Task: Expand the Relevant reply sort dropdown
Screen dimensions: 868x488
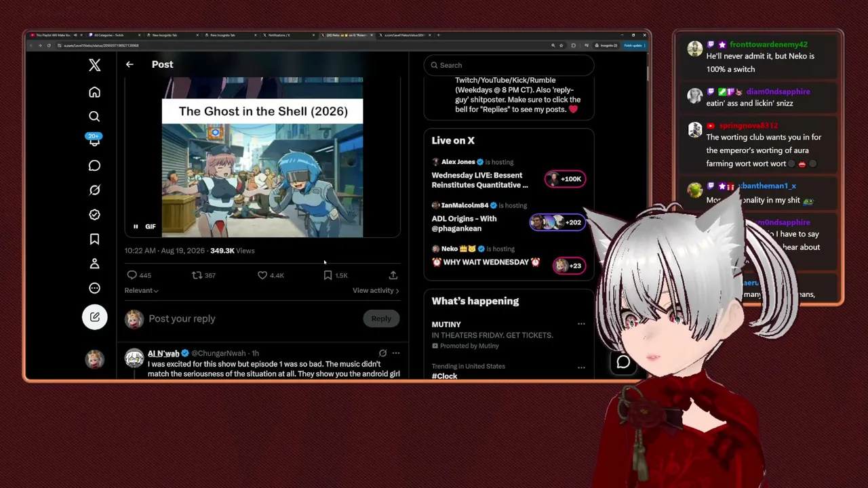Action: pyautogui.click(x=141, y=290)
